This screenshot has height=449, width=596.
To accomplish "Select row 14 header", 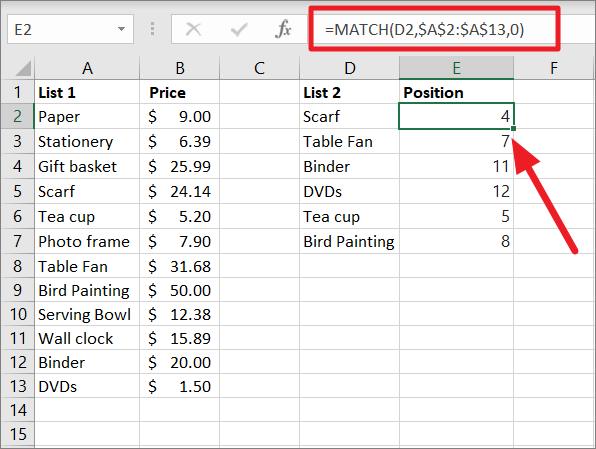I will point(17,410).
